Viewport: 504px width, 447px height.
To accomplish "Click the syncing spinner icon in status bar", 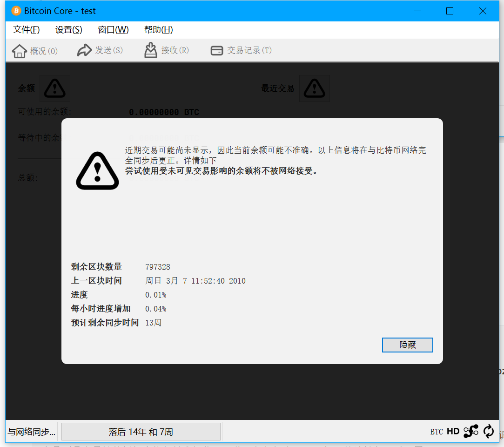I will [x=489, y=431].
